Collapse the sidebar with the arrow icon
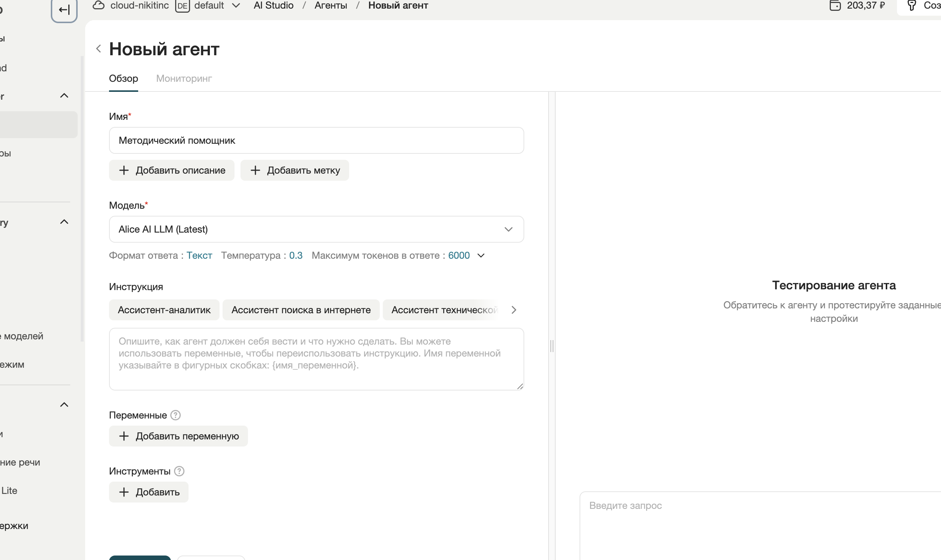This screenshot has height=560, width=941. pyautogui.click(x=64, y=10)
